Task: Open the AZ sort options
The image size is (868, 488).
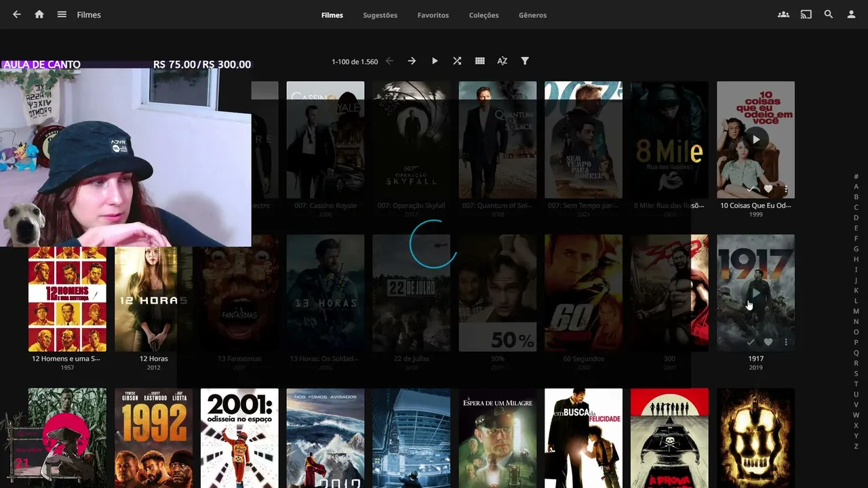Action: tap(502, 61)
